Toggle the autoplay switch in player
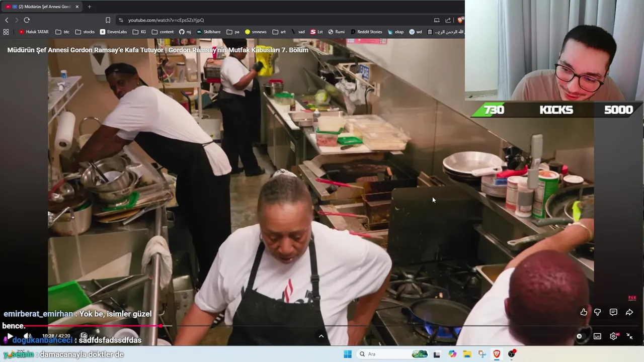The width and height of the screenshot is (644, 362). click(x=579, y=336)
